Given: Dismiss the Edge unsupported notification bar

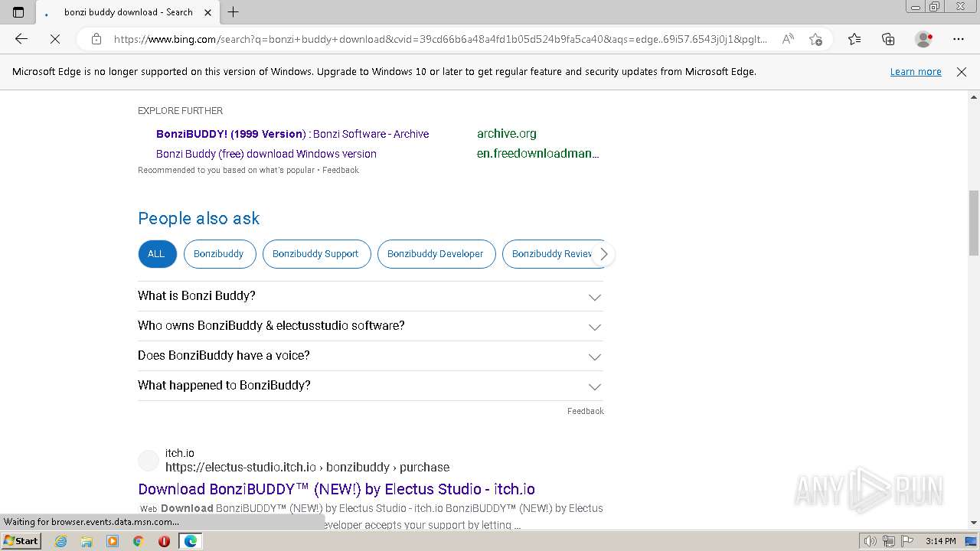Looking at the screenshot, I should point(962,72).
